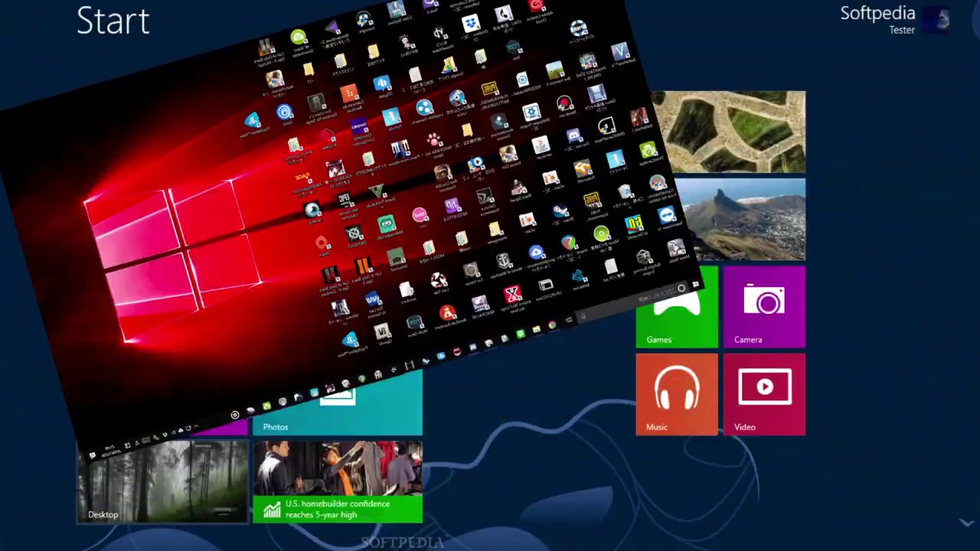Click the 60 Seconds game icon
The width and height of the screenshot is (980, 551).
tap(634, 223)
